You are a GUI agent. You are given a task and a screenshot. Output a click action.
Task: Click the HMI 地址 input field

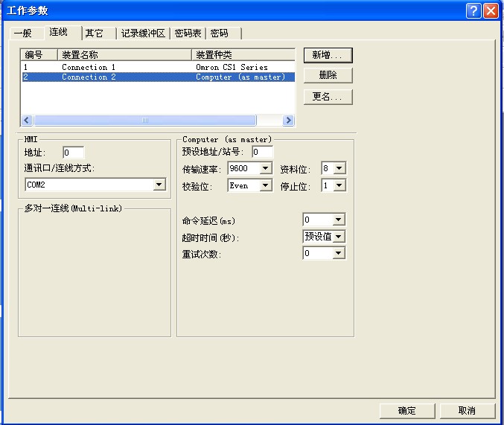click(73, 153)
